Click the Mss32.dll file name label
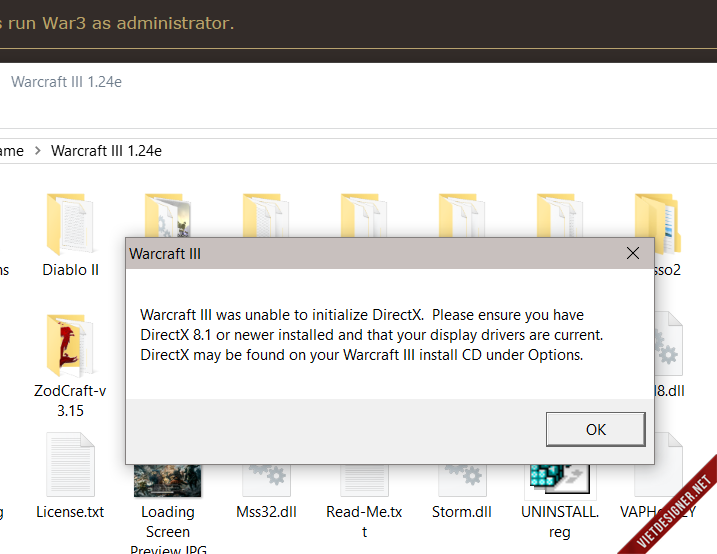Screen dimensions: 717x554 click(x=266, y=512)
